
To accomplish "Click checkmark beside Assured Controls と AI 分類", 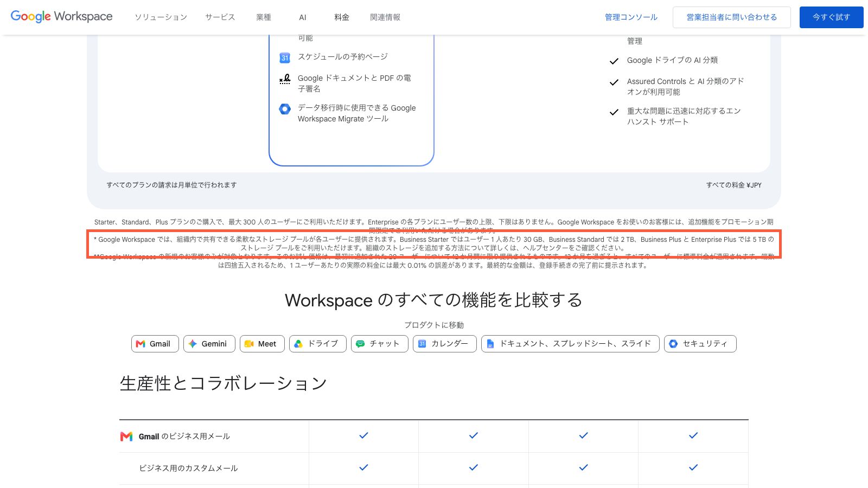I will point(614,82).
